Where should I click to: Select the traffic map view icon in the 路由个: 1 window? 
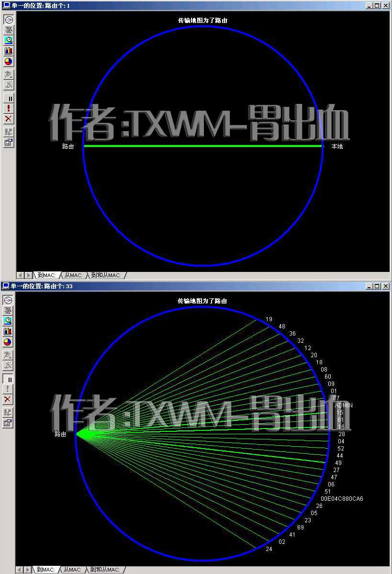(9, 20)
